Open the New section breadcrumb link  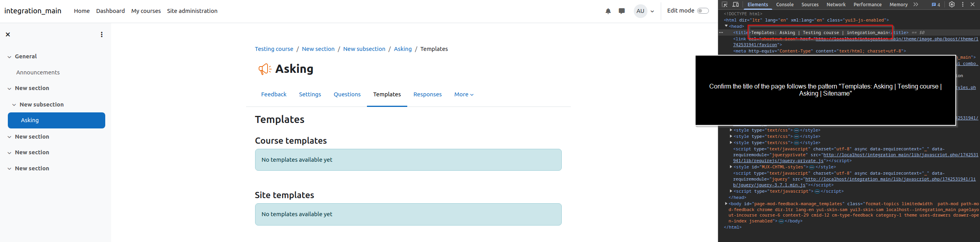(318, 49)
